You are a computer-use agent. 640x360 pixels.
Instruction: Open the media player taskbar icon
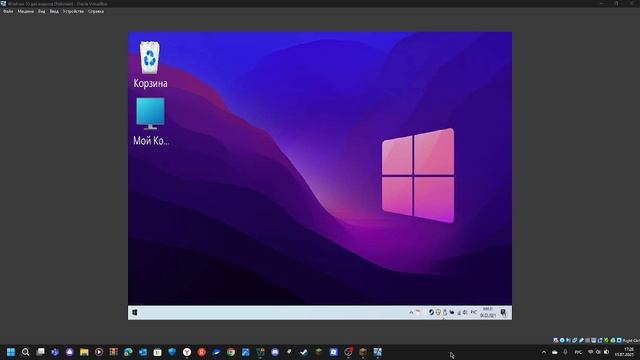pos(99,352)
